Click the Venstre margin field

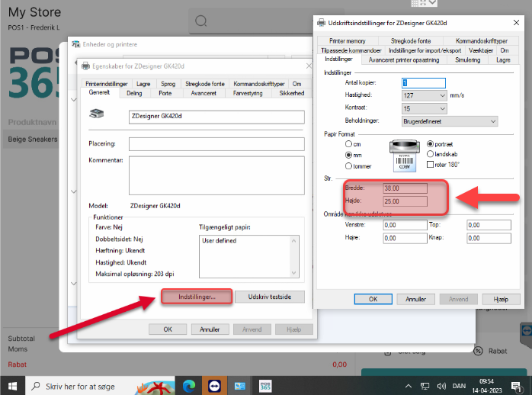[x=405, y=225]
